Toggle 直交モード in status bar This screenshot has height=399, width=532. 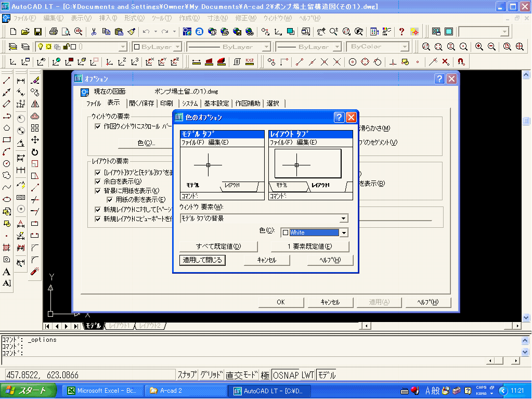pos(242,375)
